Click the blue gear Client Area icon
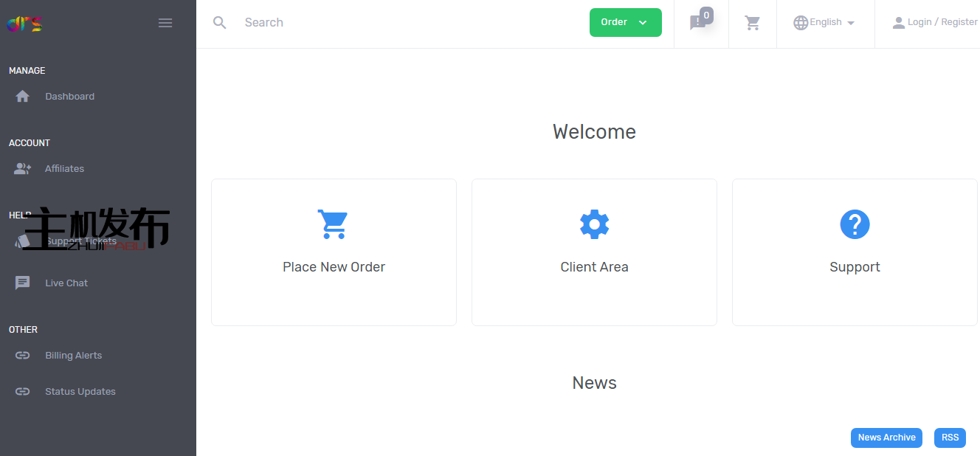980x456 pixels. click(594, 224)
